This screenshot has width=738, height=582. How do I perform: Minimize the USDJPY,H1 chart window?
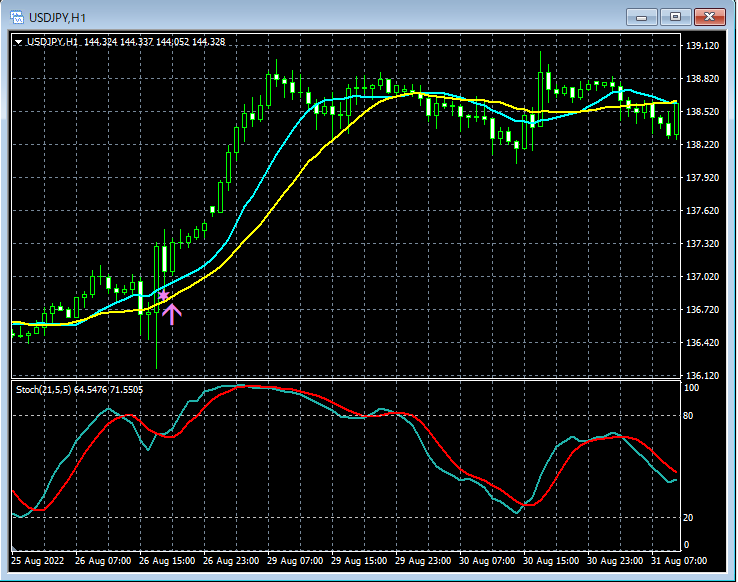tap(641, 17)
